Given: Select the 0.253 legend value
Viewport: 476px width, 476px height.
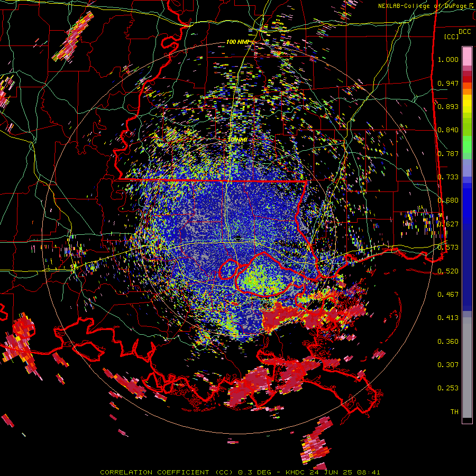Looking at the screenshot, I should (448, 388).
